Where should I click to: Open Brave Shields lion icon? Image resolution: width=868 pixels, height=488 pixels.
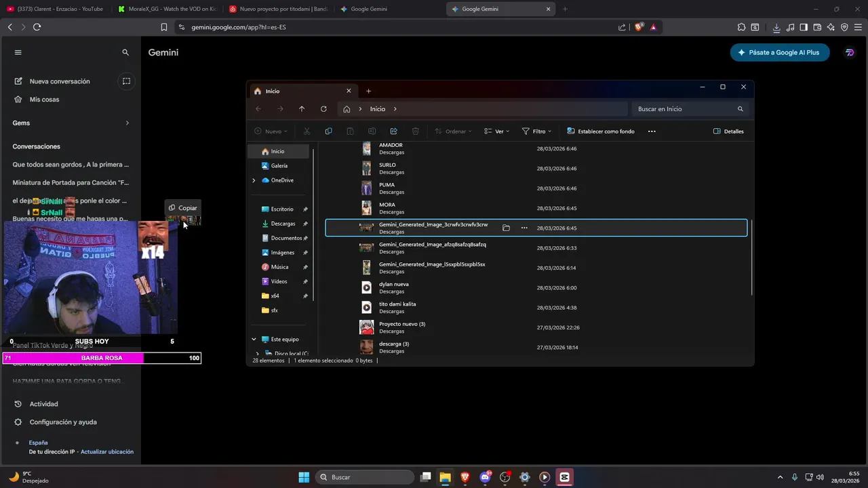pos(639,27)
